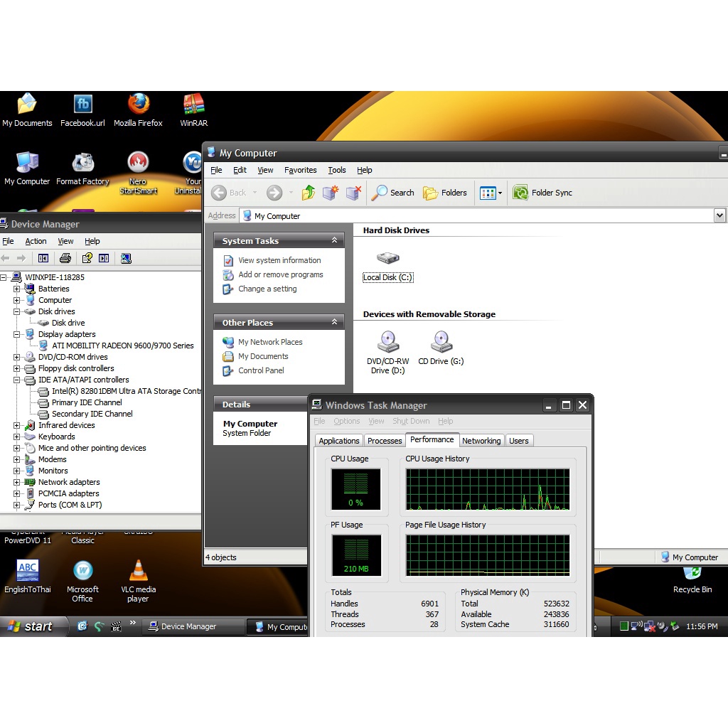Image resolution: width=728 pixels, height=728 pixels.
Task: Open VLC media player desktop shortcut
Action: (x=138, y=572)
